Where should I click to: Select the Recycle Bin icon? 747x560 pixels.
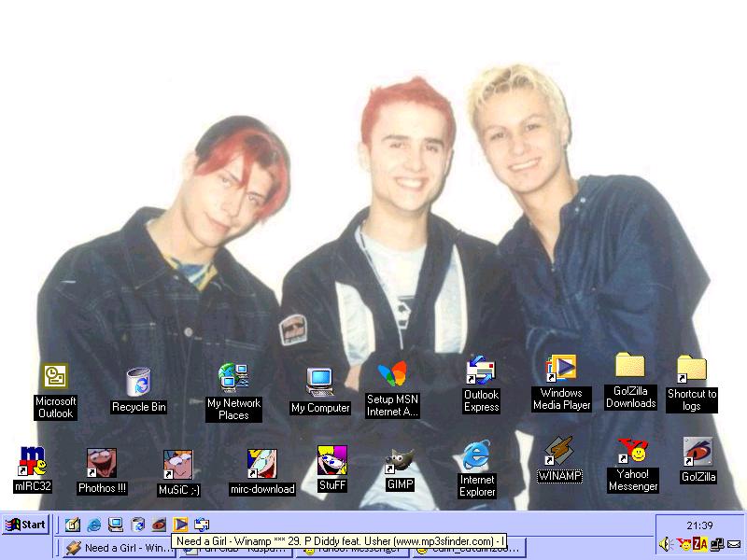pos(138,382)
